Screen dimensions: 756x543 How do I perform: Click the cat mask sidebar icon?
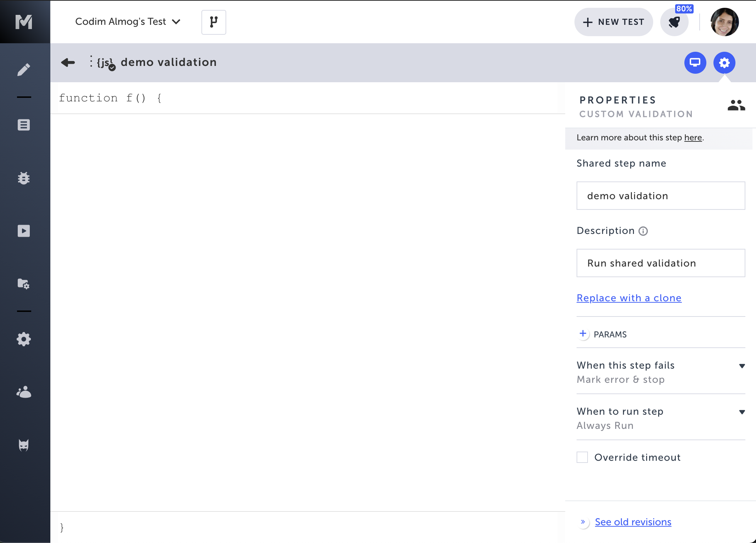point(24,445)
